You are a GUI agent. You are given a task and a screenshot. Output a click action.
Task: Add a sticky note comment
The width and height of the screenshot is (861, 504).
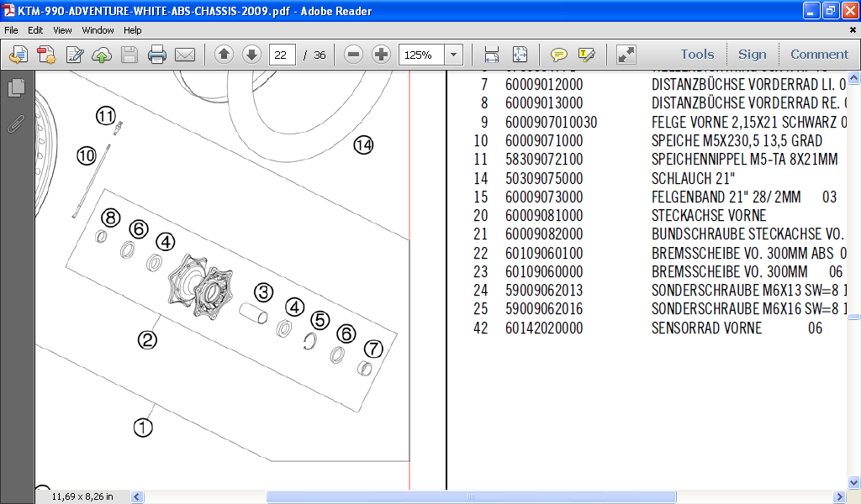click(x=559, y=55)
